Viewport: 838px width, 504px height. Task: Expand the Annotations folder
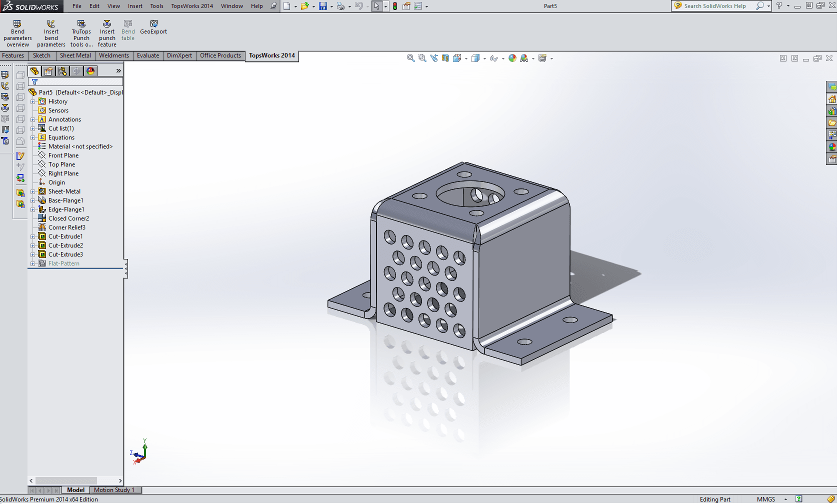pyautogui.click(x=33, y=119)
